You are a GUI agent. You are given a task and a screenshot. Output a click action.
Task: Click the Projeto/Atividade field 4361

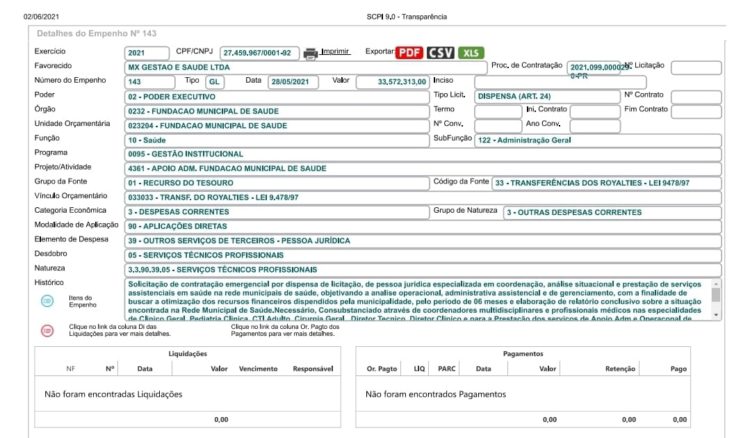(x=423, y=169)
